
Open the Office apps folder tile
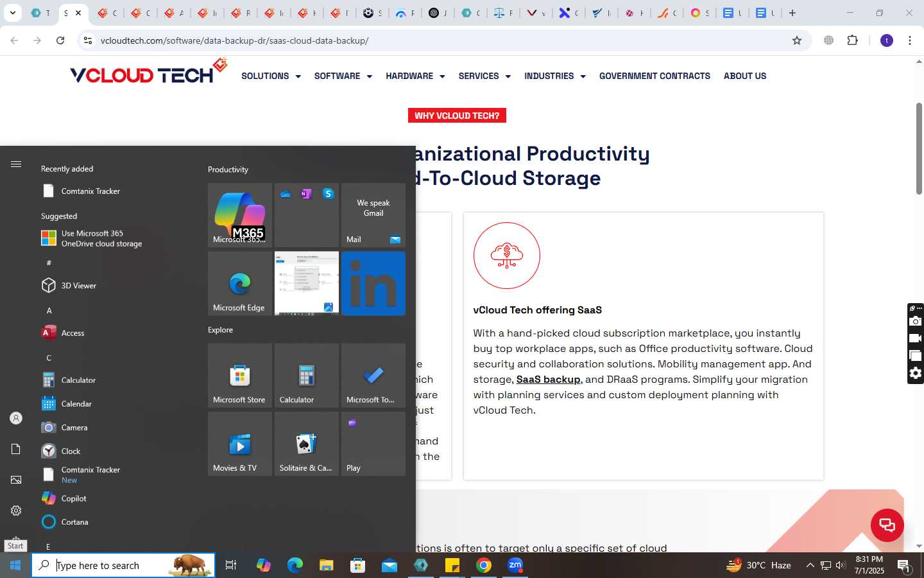point(307,215)
